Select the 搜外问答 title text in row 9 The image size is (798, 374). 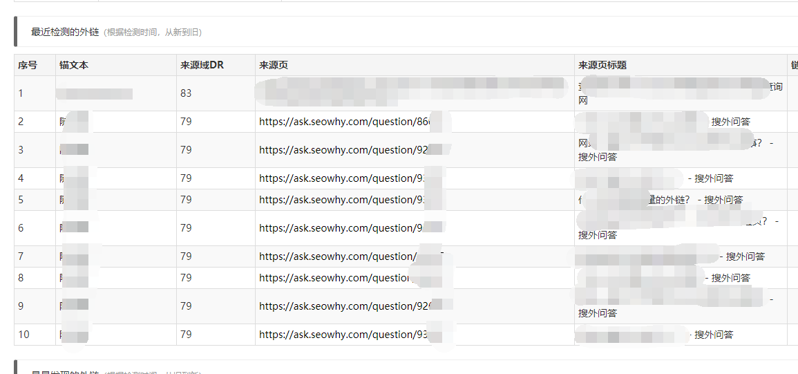597,313
